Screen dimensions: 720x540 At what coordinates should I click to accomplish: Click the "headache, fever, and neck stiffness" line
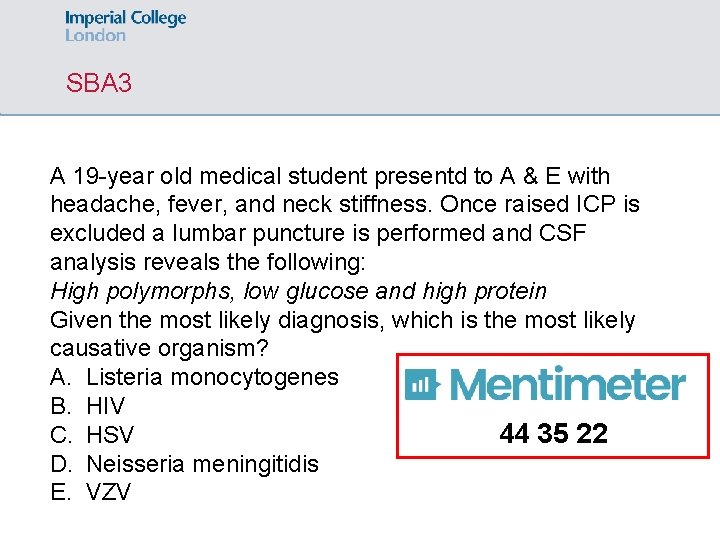[x=344, y=205]
